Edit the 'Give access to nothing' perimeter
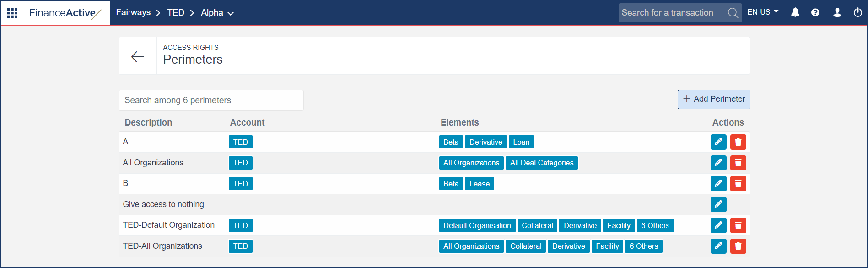Viewport: 868px width, 268px height. pyautogui.click(x=718, y=204)
